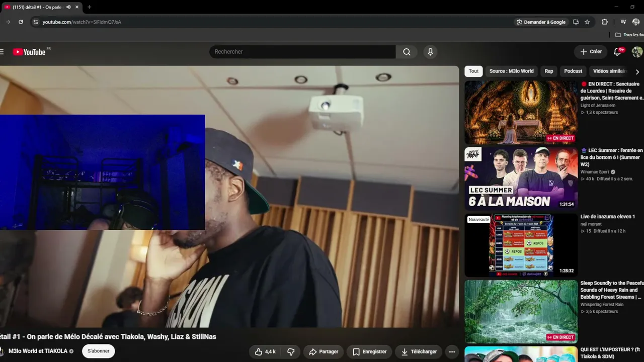Open the LEC Summer : l'entrée en lice title

coord(612,157)
